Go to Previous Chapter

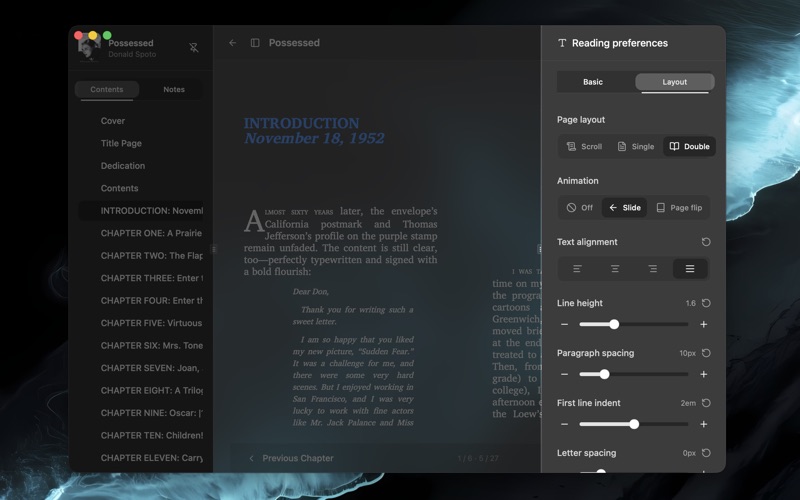click(x=291, y=458)
